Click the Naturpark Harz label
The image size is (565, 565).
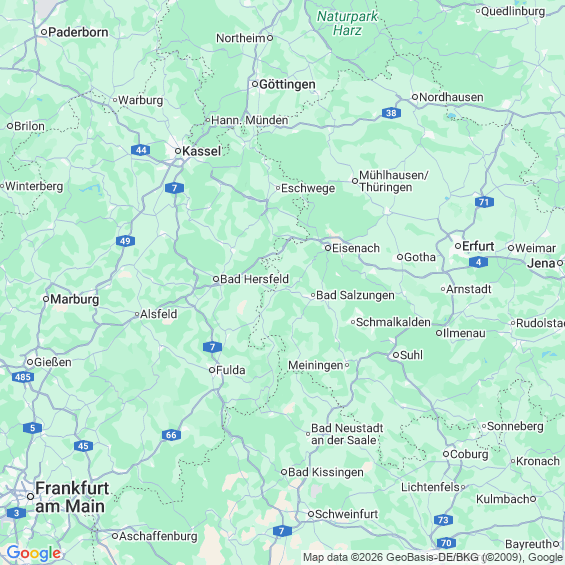pyautogui.click(x=347, y=23)
